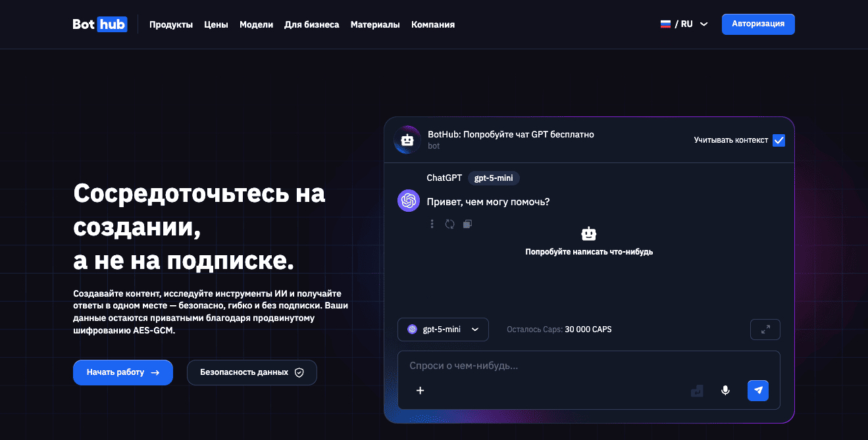Click the plus attach icon
The width and height of the screenshot is (868, 440).
coord(421,390)
